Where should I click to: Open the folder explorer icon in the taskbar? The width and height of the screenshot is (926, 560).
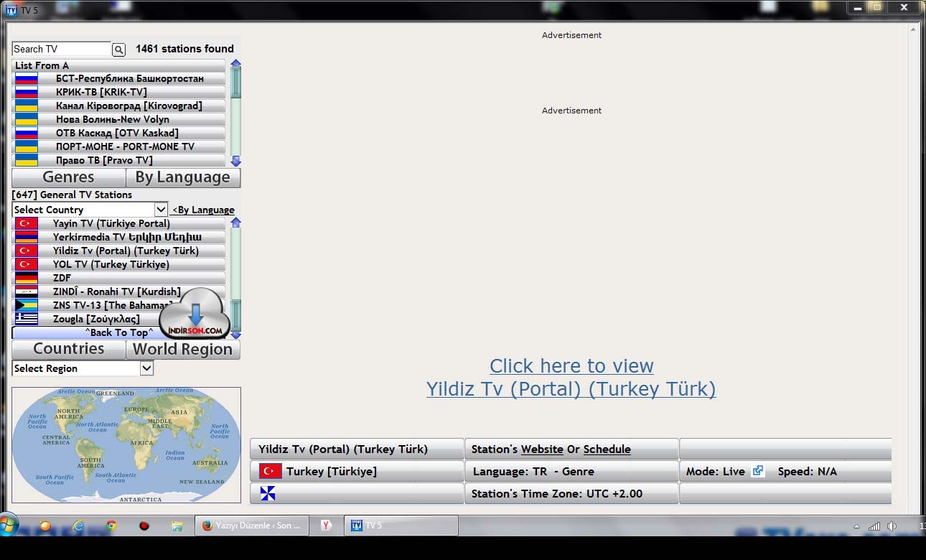click(x=177, y=526)
